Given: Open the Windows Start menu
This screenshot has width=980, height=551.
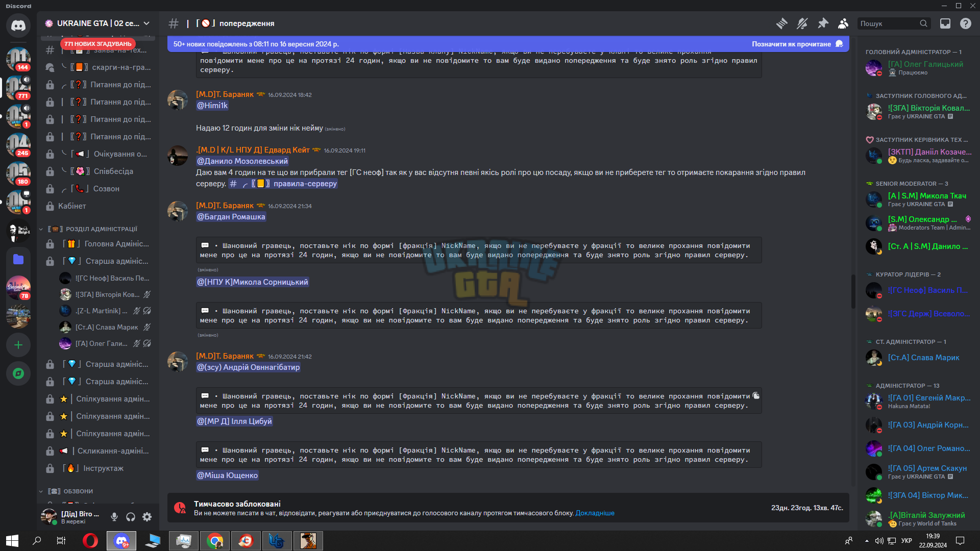Looking at the screenshot, I should point(12,541).
